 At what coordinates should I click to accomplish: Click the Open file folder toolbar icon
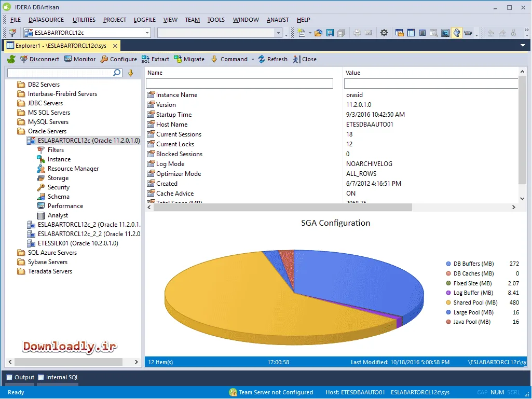pyautogui.click(x=318, y=33)
